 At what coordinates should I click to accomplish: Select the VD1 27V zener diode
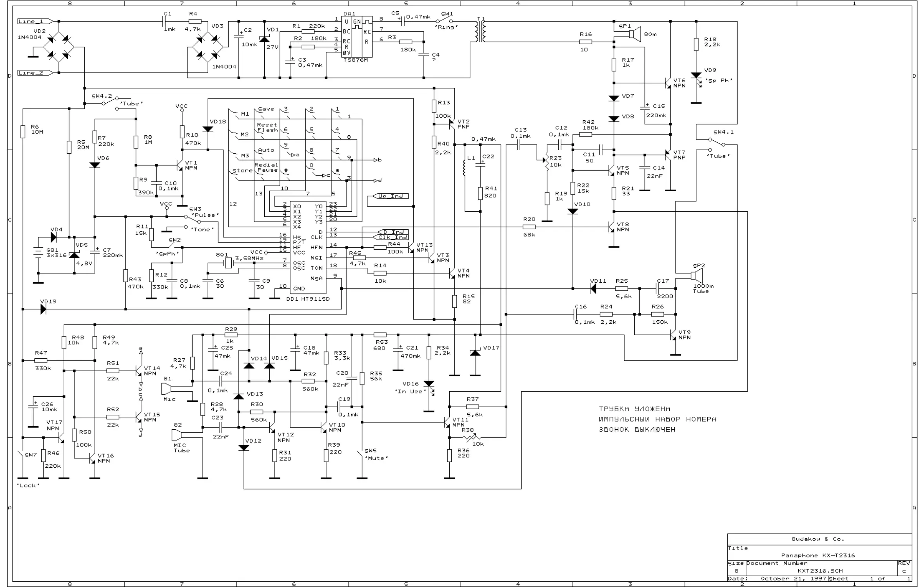pyautogui.click(x=265, y=39)
